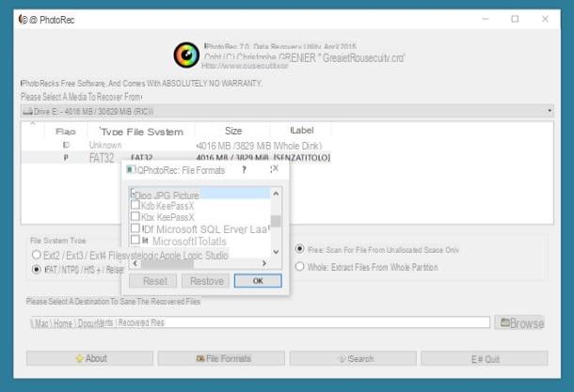This screenshot has width=574, height=392.
Task: Check the MicrosoftITolatls format checkbox
Action: pyautogui.click(x=136, y=241)
